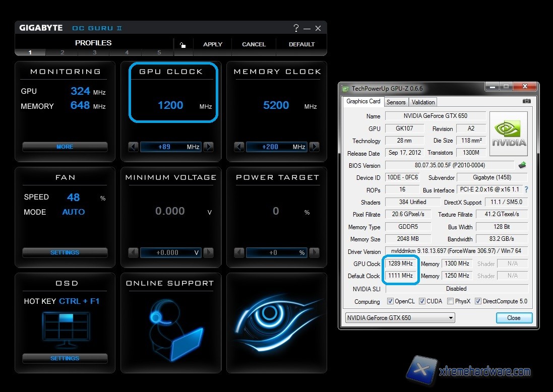Open the NVIDIA GeForce GTX 650 dropdown

point(400,318)
